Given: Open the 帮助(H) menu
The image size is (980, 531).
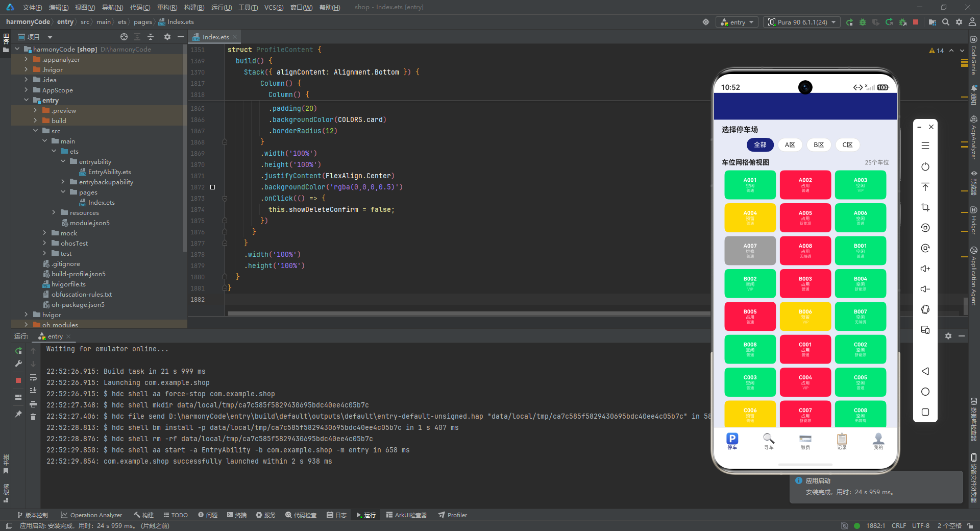Looking at the screenshot, I should 329,7.
